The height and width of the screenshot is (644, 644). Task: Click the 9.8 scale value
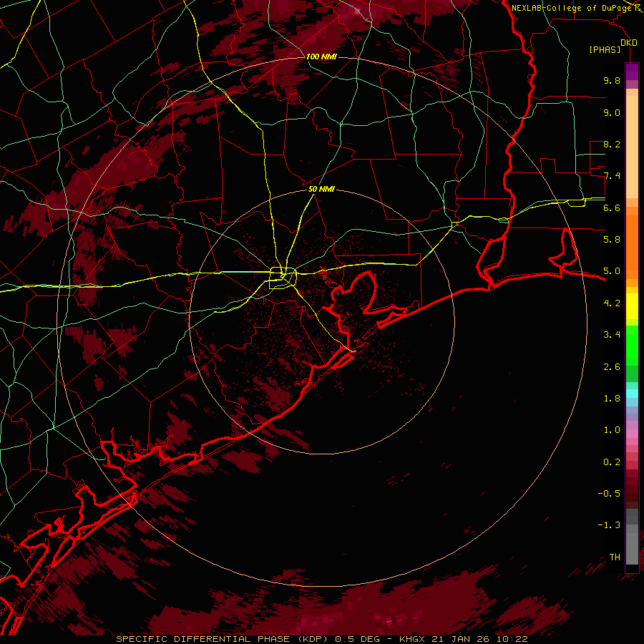612,81
